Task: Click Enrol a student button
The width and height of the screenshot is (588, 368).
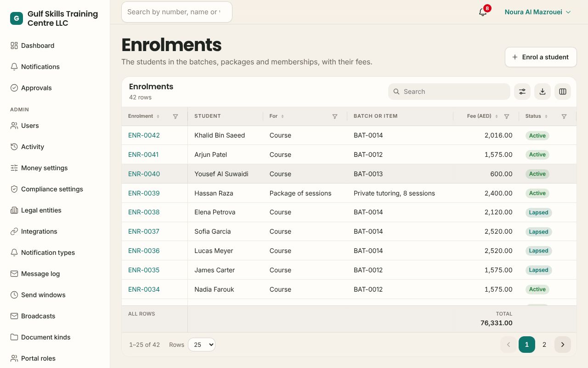Action: point(541,57)
